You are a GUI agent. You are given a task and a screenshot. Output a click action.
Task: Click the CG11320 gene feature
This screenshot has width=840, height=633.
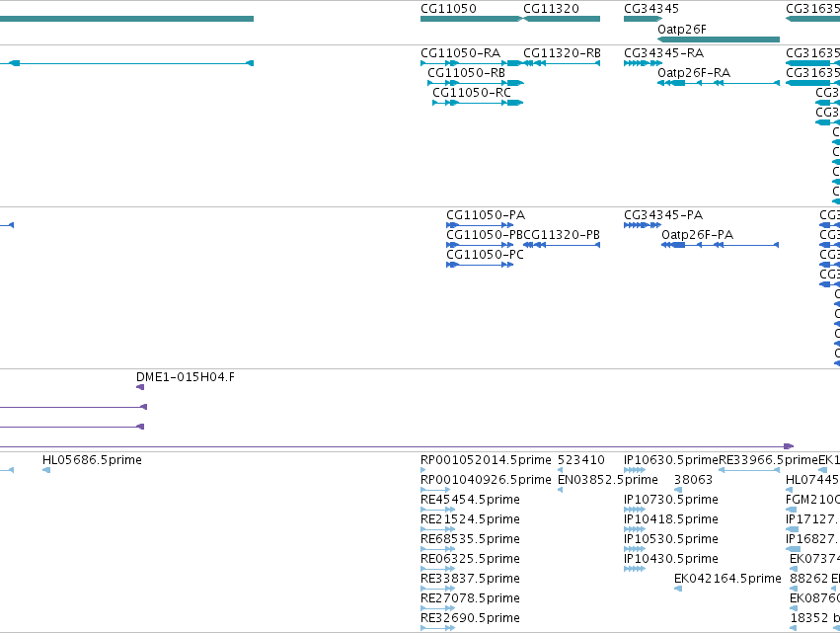(562, 19)
